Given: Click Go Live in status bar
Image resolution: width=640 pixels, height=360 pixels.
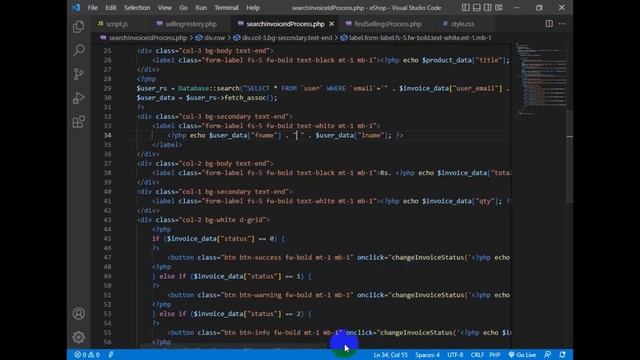Looking at the screenshot, I should click(522, 355).
